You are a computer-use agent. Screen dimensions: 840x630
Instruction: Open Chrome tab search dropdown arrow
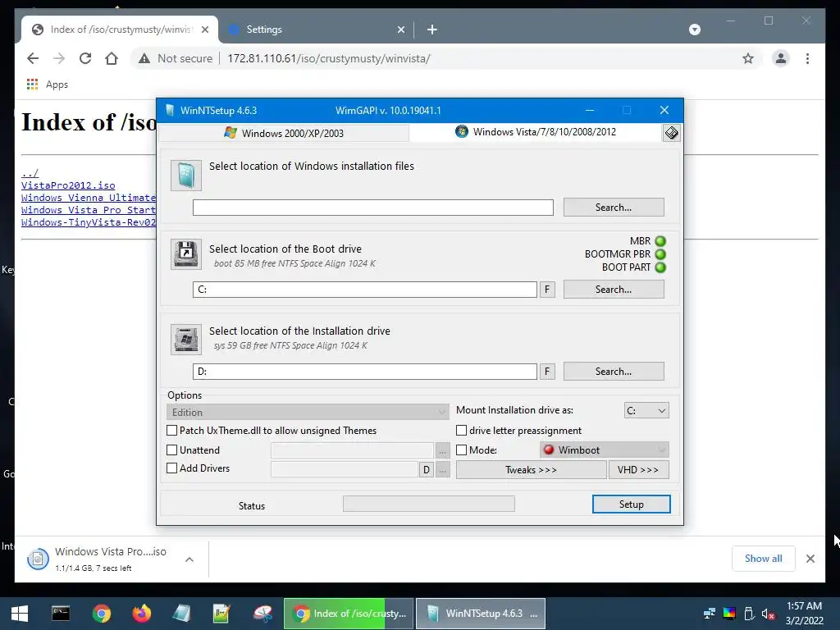[694, 30]
